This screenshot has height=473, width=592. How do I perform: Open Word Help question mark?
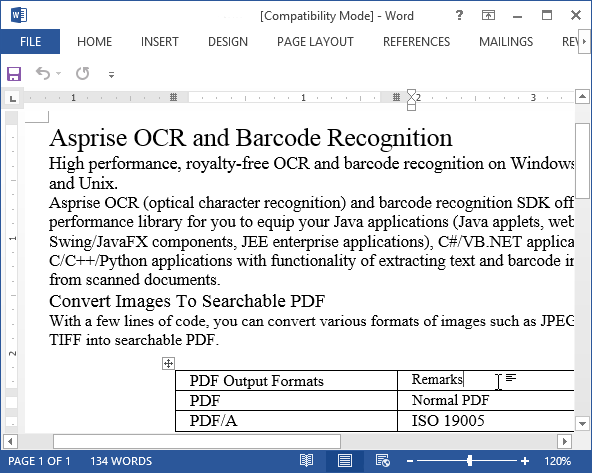pos(459,15)
